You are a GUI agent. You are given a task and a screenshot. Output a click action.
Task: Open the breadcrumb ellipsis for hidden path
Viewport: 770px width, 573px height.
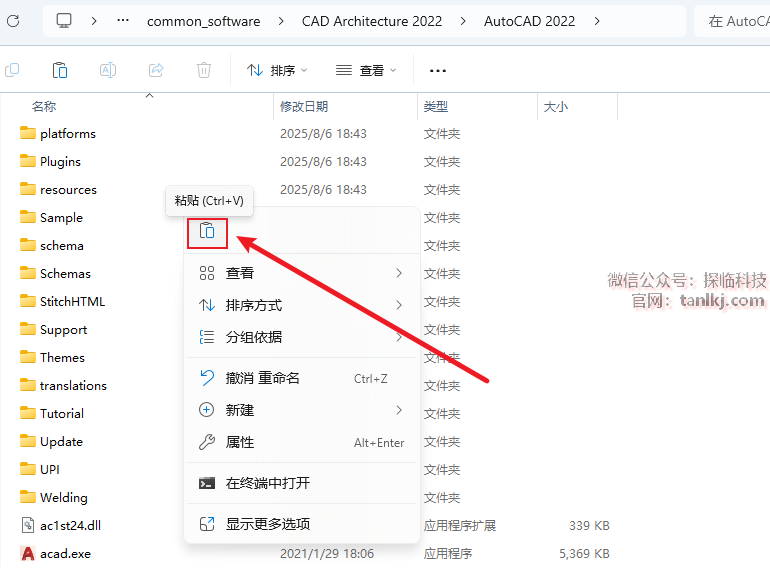(123, 21)
